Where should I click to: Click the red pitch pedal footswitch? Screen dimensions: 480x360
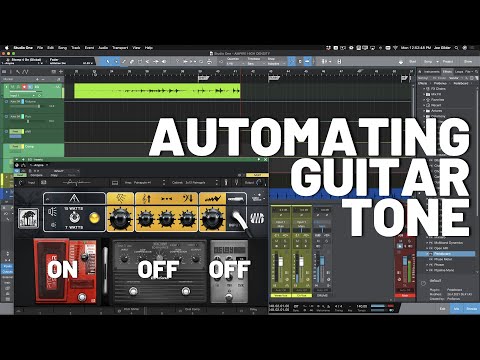(x=81, y=296)
